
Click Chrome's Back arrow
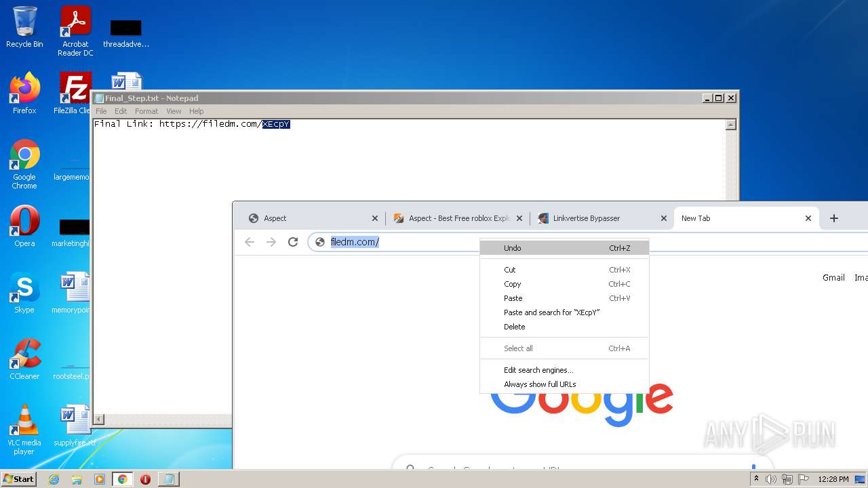(x=250, y=242)
